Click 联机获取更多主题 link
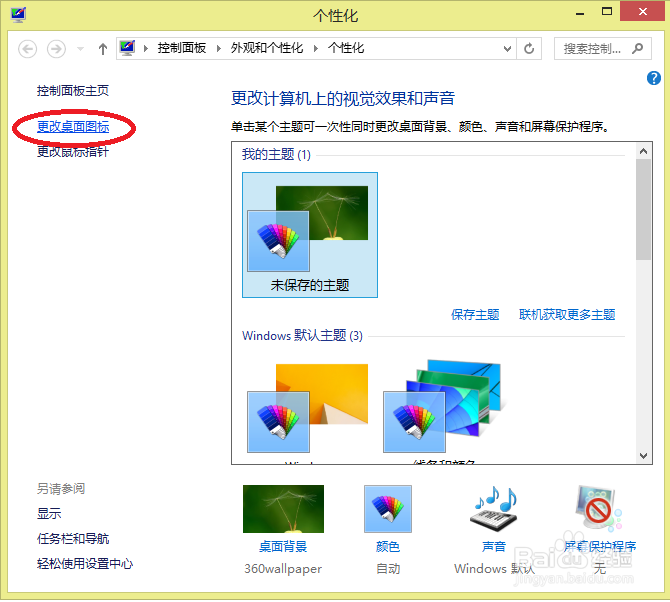Image resolution: width=670 pixels, height=602 pixels. click(x=567, y=314)
